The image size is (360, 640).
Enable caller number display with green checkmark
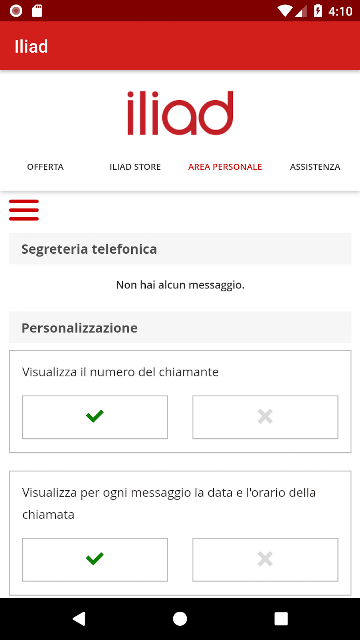point(95,417)
